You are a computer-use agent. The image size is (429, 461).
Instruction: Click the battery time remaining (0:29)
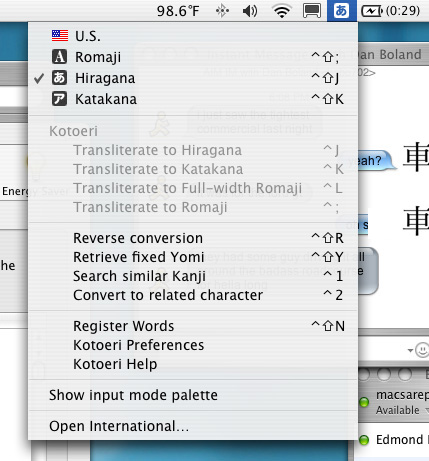(x=403, y=11)
